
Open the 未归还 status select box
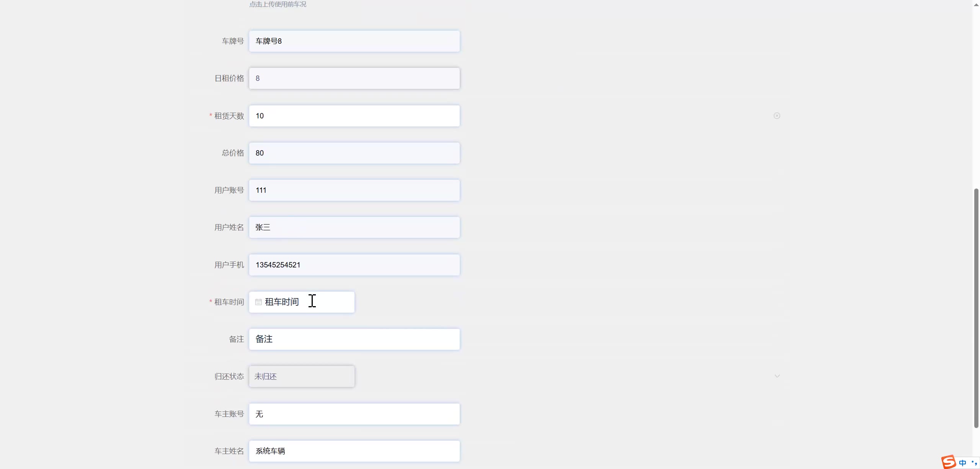coord(302,376)
